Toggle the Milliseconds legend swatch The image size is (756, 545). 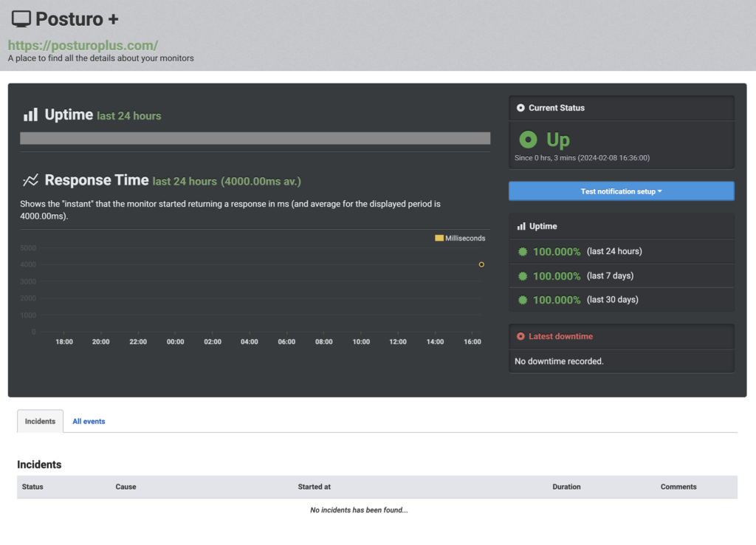(x=439, y=238)
